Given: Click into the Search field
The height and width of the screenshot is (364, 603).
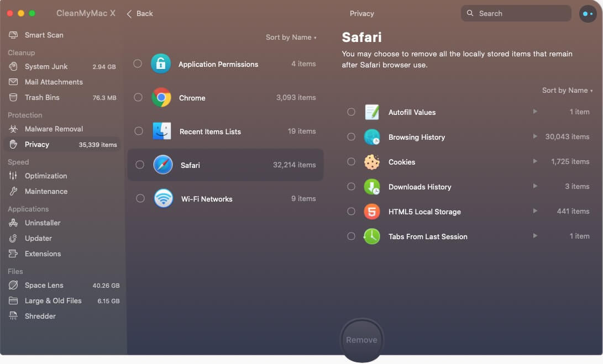Looking at the screenshot, I should click(516, 13).
